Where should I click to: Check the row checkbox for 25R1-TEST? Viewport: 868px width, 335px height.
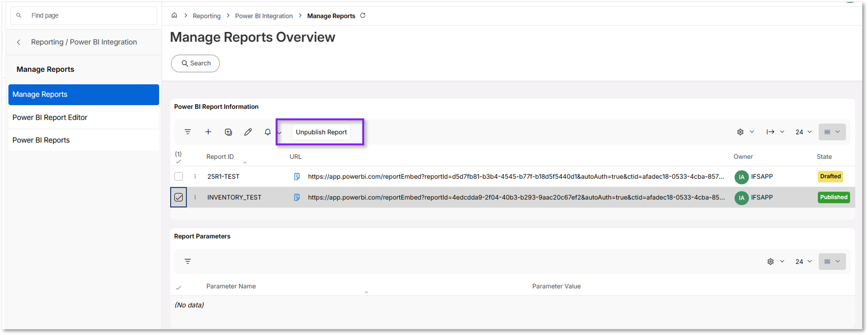coord(179,176)
